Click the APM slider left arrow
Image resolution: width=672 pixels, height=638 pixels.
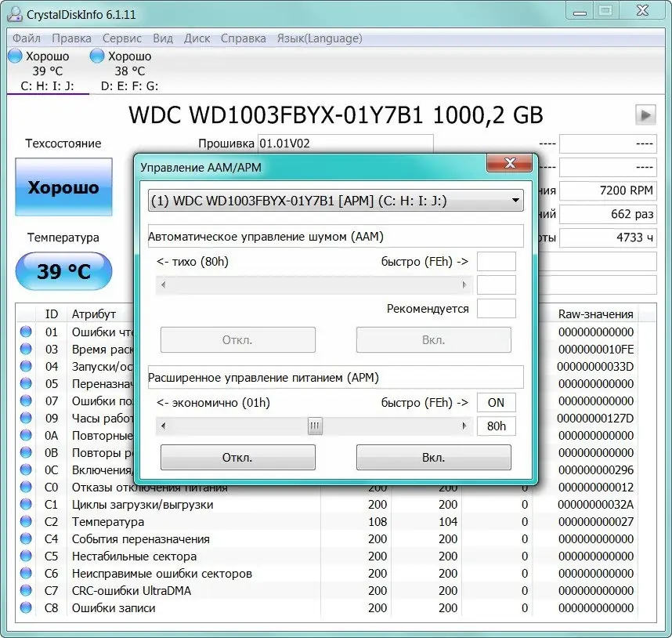click(163, 426)
